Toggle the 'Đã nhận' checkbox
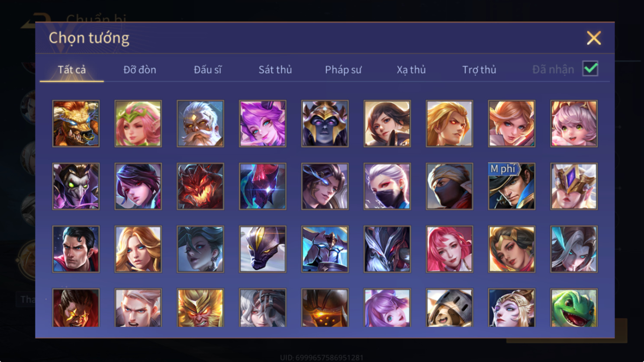 pos(590,69)
